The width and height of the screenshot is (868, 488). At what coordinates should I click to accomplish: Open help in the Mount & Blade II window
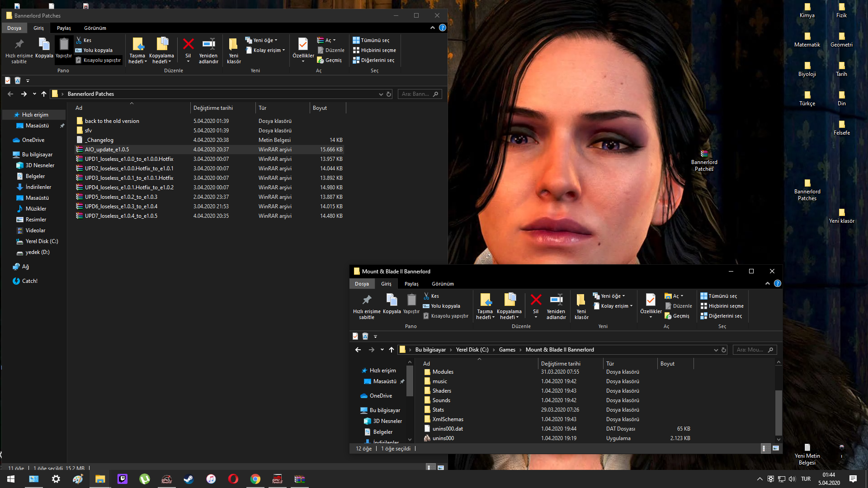pos(778,283)
